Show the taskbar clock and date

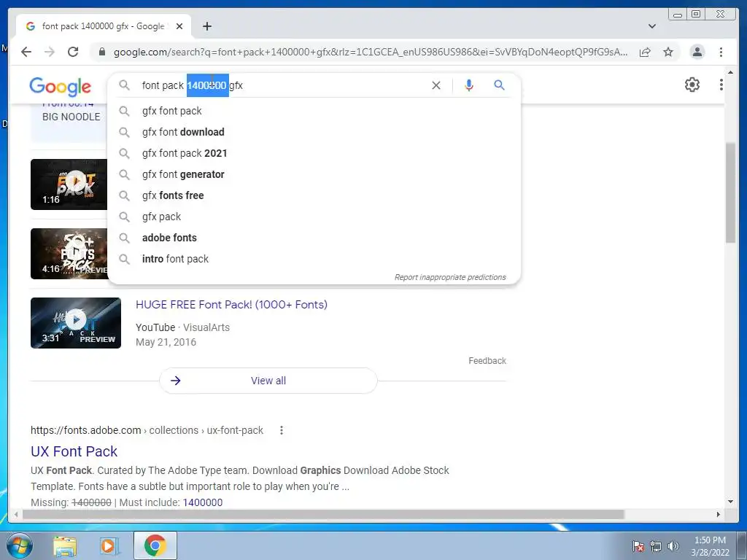pyautogui.click(x=710, y=546)
